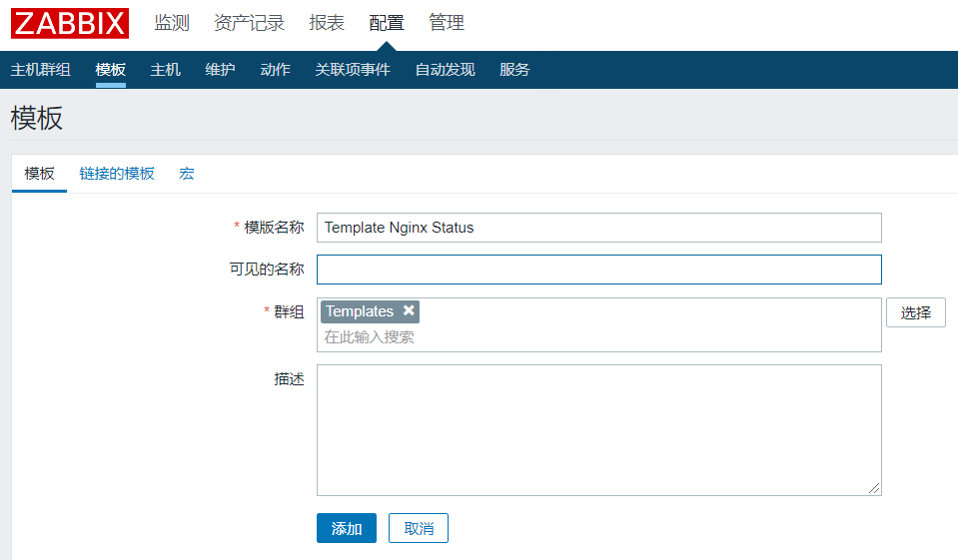This screenshot has width=958, height=560.
Task: Switch to the 链接的模板 tab
Action: 117,174
